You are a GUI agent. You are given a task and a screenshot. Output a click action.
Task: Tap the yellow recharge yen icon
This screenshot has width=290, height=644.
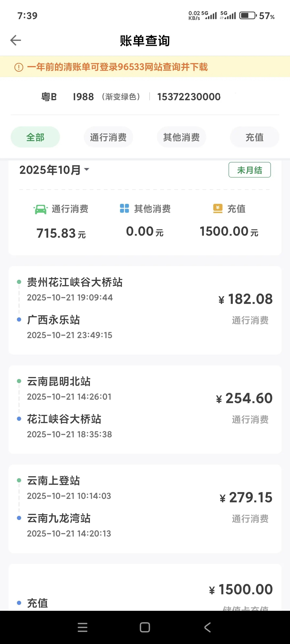point(218,208)
